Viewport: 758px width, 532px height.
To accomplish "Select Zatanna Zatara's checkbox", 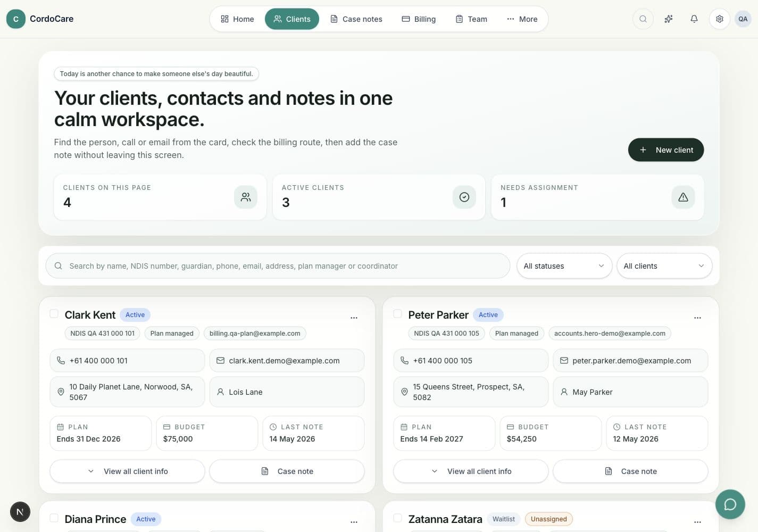I will (397, 518).
